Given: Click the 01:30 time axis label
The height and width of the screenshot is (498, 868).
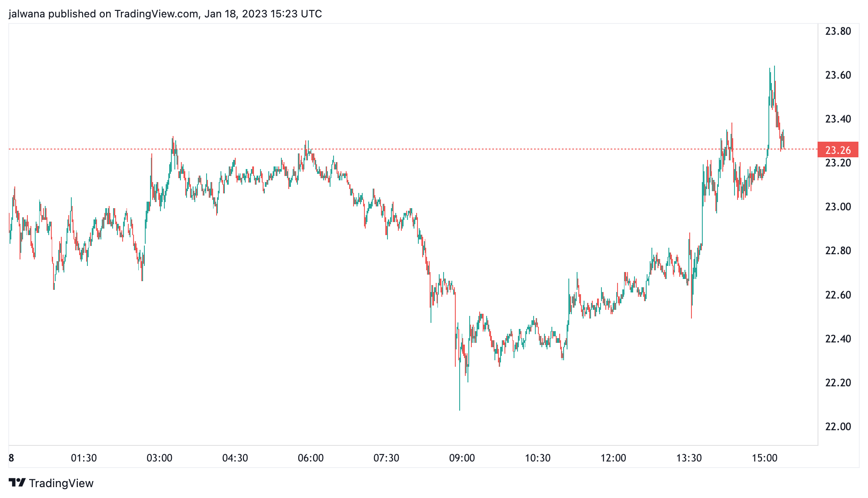Looking at the screenshot, I should [x=84, y=458].
